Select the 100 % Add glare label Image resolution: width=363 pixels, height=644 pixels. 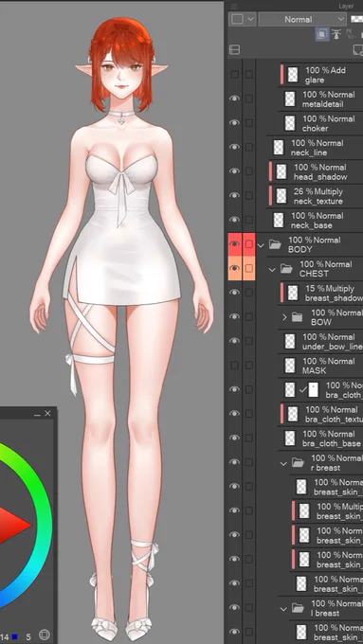325,75
